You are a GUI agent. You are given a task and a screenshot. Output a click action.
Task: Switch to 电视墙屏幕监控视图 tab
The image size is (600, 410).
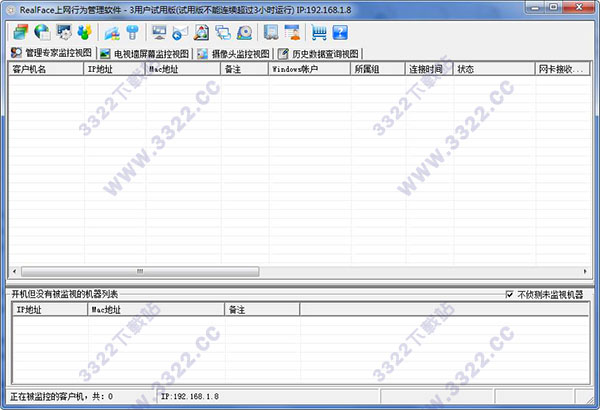(145, 54)
